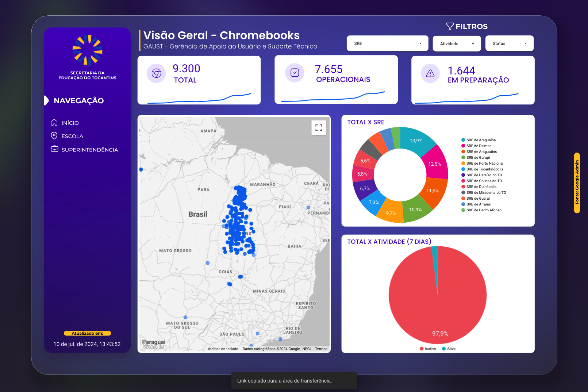Screen dimensions: 588x392
Task: Open the map Termos link
Action: (x=321, y=349)
